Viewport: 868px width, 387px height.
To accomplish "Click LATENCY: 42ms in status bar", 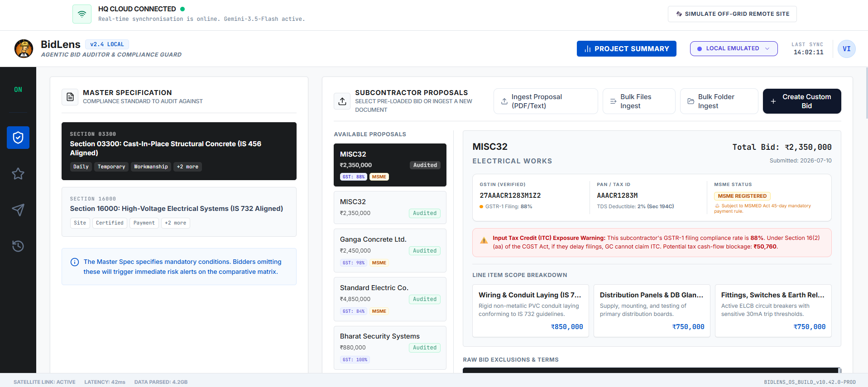I will pyautogui.click(x=105, y=382).
